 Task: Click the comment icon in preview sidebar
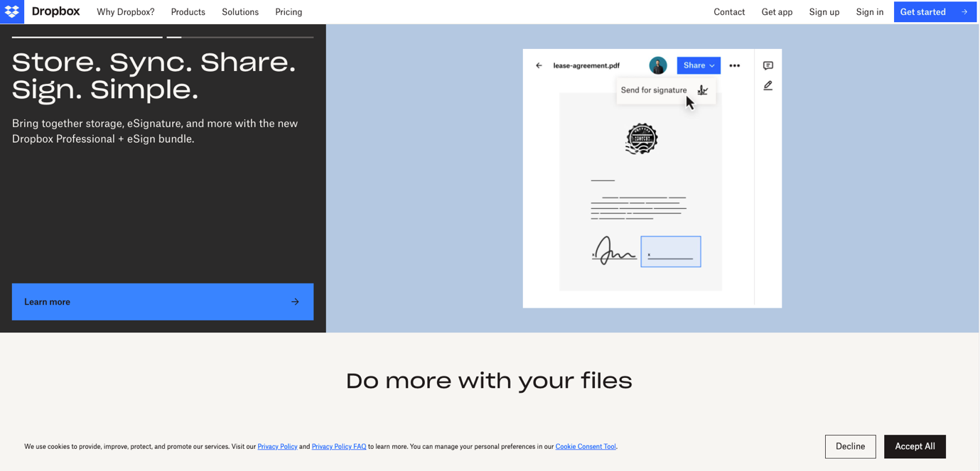pyautogui.click(x=768, y=65)
